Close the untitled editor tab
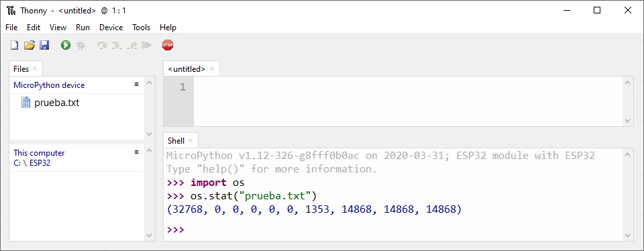This screenshot has height=251, width=644. (212, 68)
